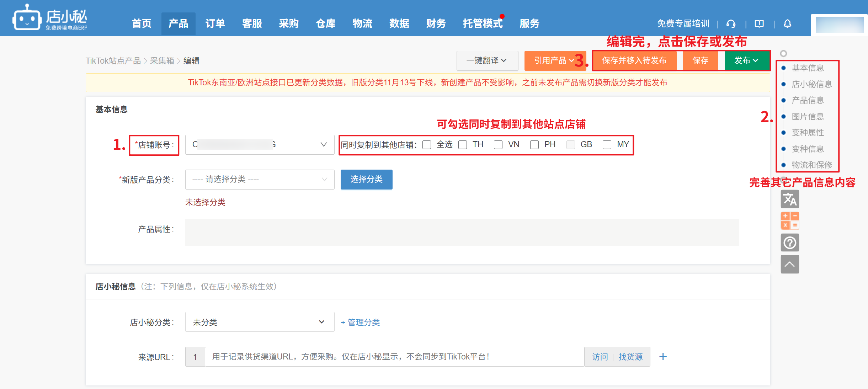The height and width of the screenshot is (389, 868).
Task: Open the 订单 menu in top navigation
Action: coord(215,23)
